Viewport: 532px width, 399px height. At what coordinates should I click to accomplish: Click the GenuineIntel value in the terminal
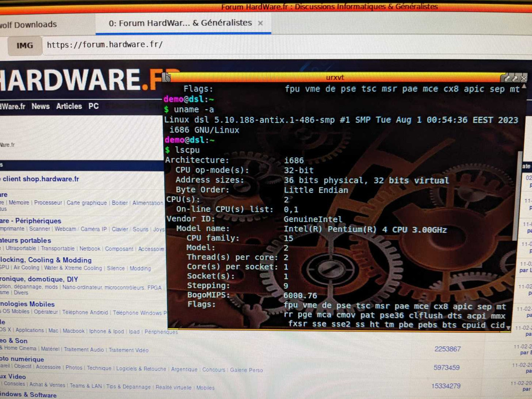click(x=313, y=219)
